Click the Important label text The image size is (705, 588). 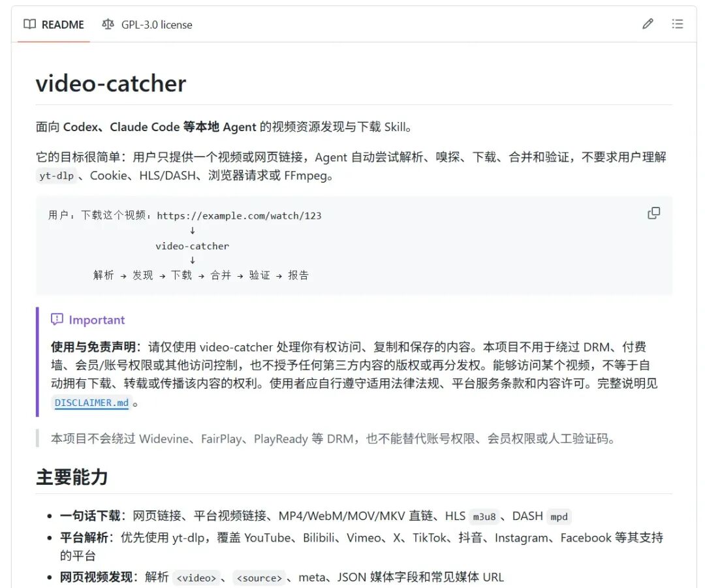pyautogui.click(x=97, y=320)
